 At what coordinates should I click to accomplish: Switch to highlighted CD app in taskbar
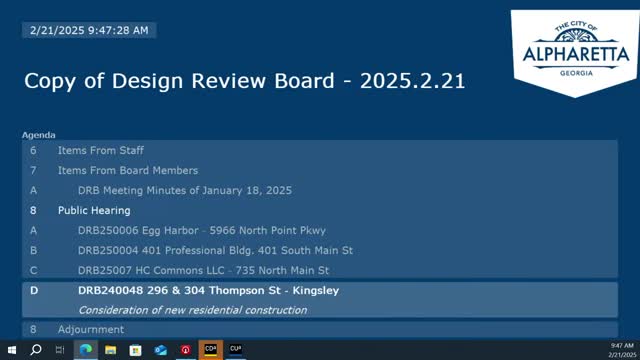(211, 350)
